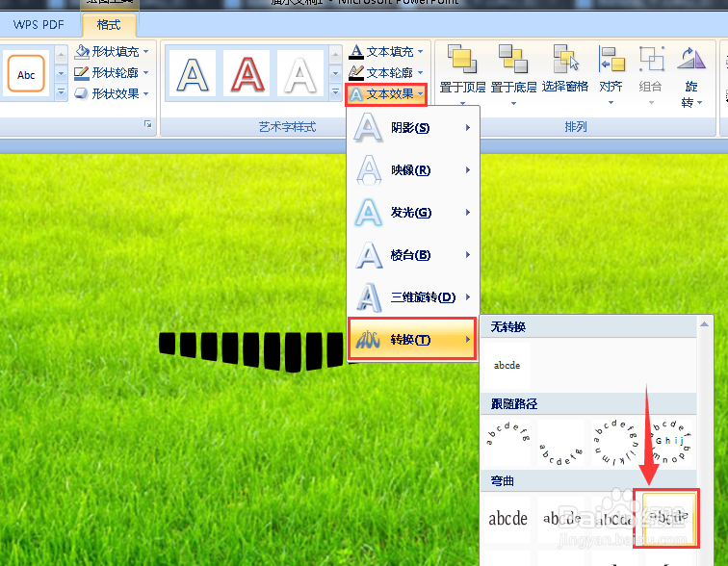The width and height of the screenshot is (728, 566).
Task: Click the shape effects icon
Action: pyautogui.click(x=82, y=93)
